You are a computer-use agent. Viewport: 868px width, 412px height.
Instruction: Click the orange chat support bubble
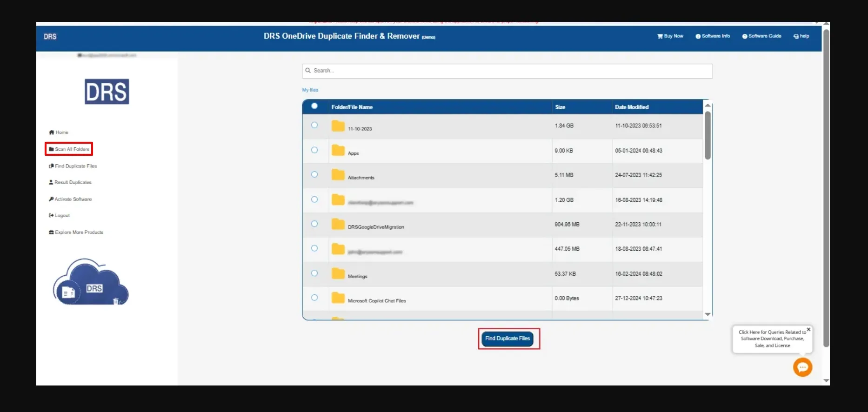pos(802,367)
